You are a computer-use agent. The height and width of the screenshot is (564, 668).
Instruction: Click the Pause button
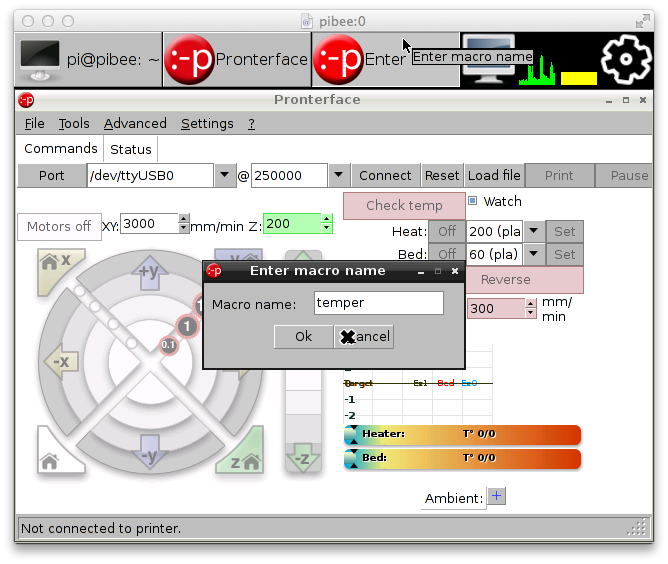point(624,176)
